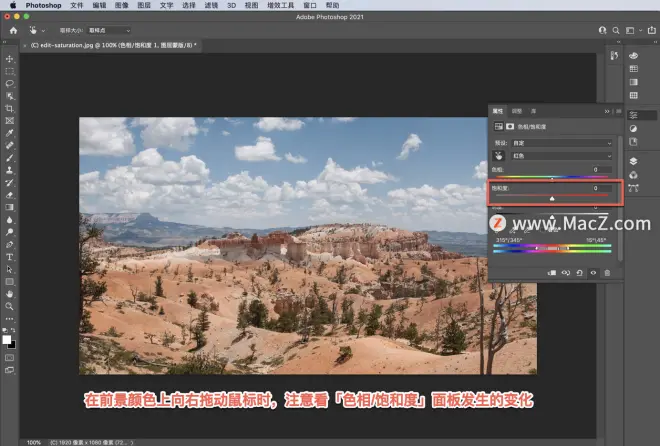Open the Properties panel icon in dock
Viewport: 660px width, 446px height.
coord(633,115)
